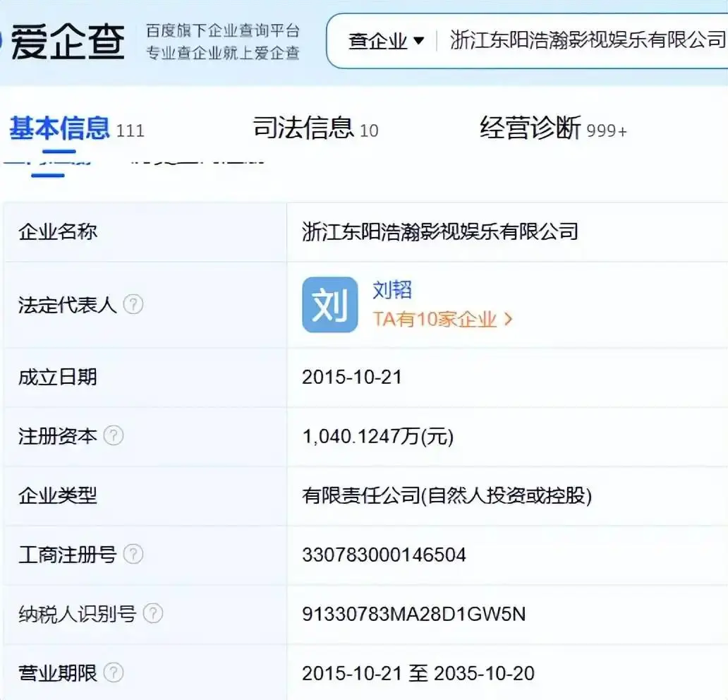Click help icon next to 营业期限
This screenshot has height=700, width=728.
114,672
